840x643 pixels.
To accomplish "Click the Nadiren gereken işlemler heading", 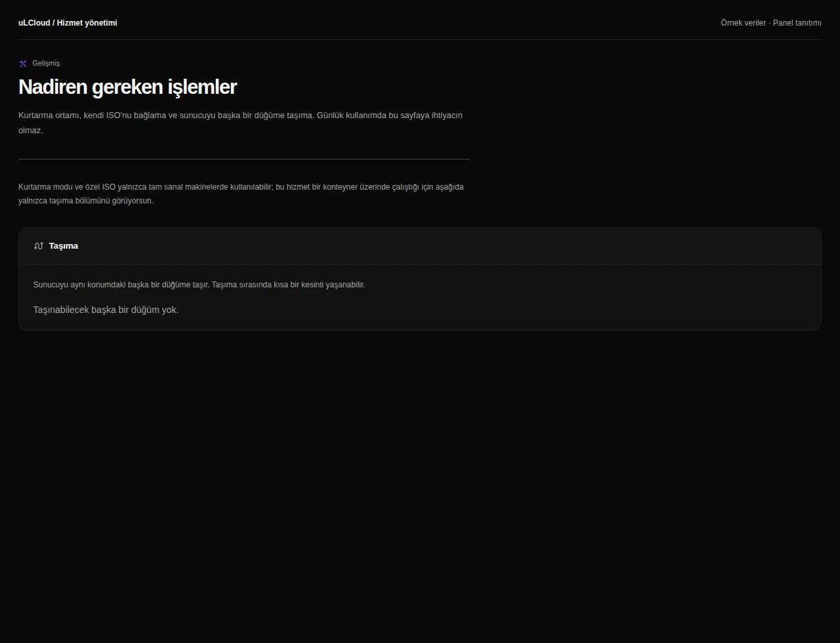I will pos(127,87).
